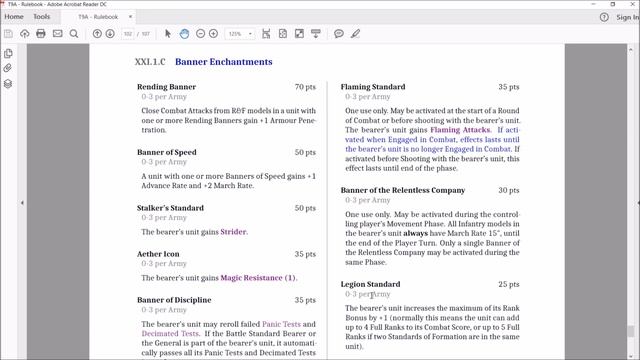
Task: Click the Banner of Discipline title
Action: click(174, 300)
